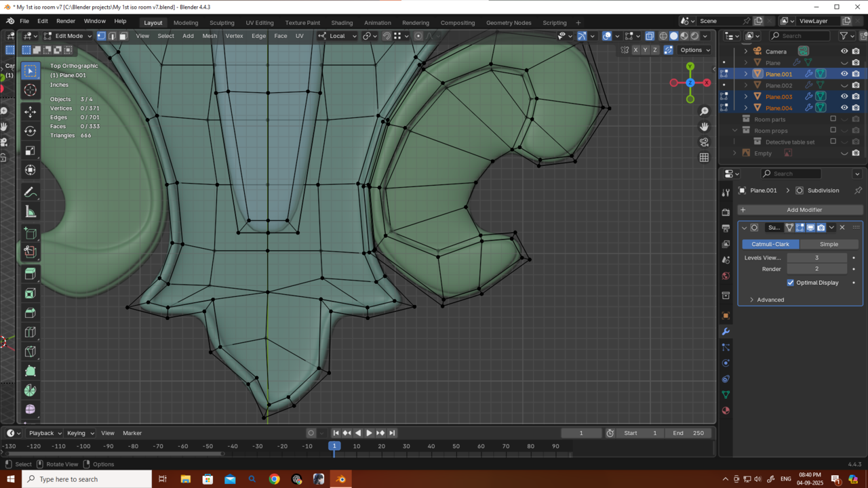This screenshot has width=868, height=488.
Task: Open the Modifiers wrench properties tab
Action: pyautogui.click(x=726, y=331)
